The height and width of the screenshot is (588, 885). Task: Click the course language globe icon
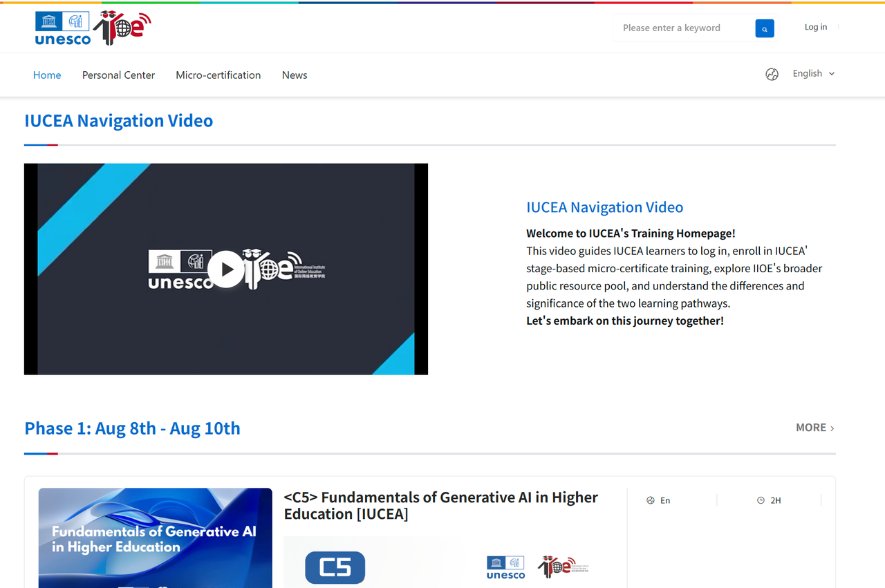click(x=650, y=500)
